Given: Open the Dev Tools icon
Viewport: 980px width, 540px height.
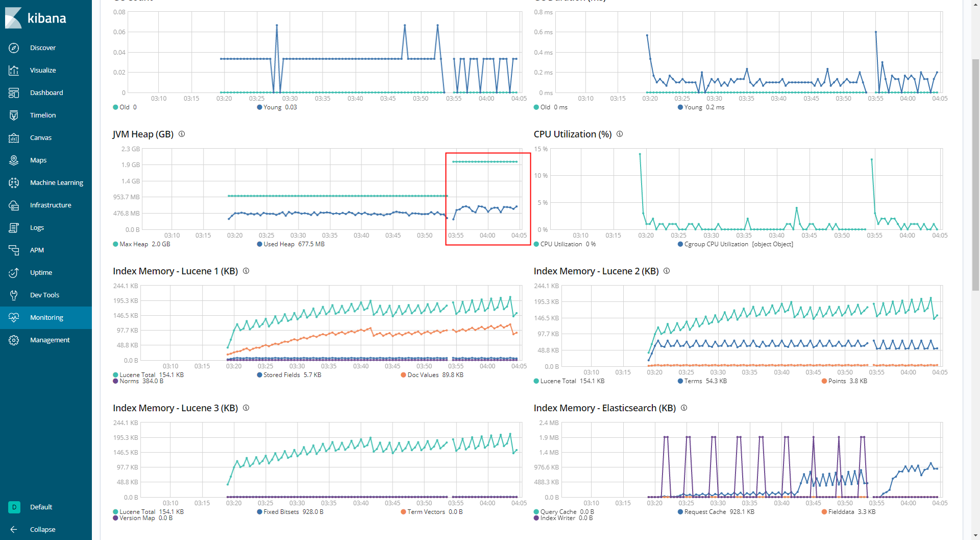Looking at the screenshot, I should (14, 295).
